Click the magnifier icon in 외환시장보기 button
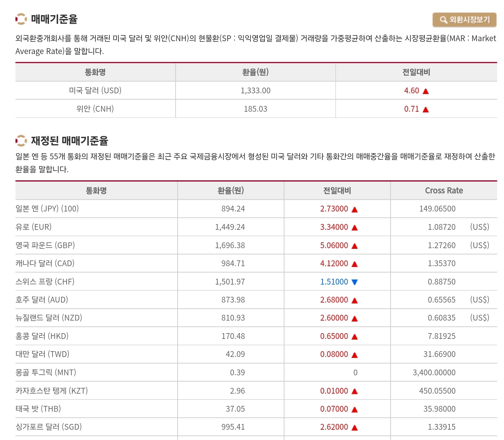Viewport: 504px width, 440px height. coord(443,20)
